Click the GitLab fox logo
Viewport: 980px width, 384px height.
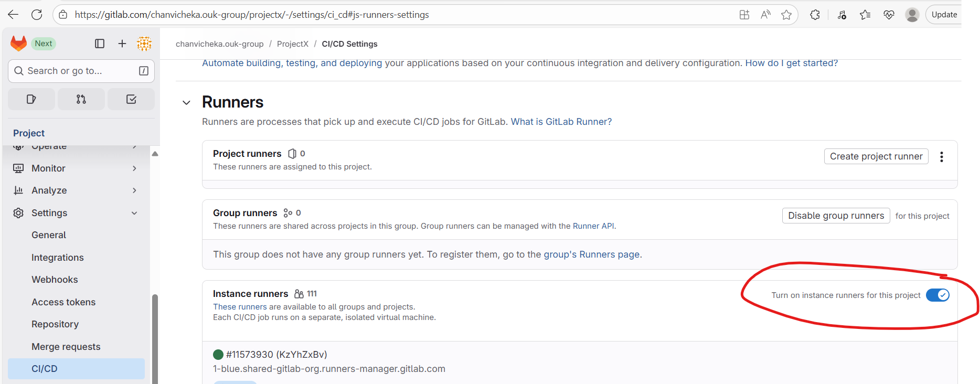click(x=18, y=44)
